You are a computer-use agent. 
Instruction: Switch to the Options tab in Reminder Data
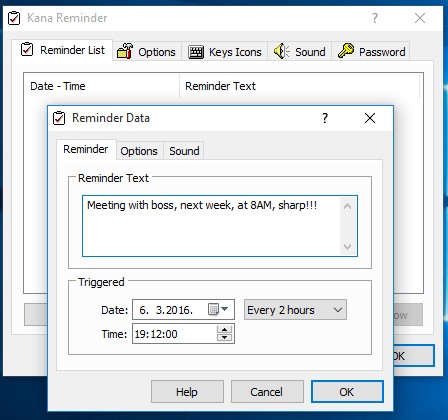pos(139,151)
